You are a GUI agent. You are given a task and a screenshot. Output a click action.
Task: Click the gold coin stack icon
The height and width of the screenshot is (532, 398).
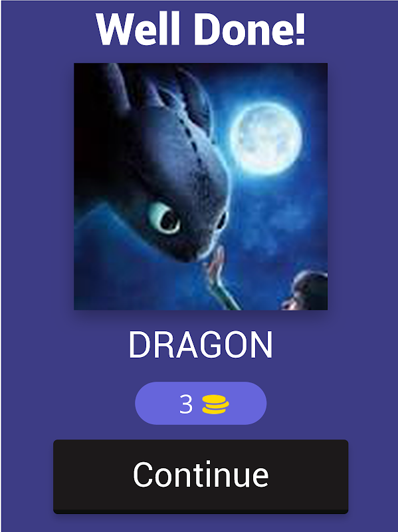click(215, 404)
